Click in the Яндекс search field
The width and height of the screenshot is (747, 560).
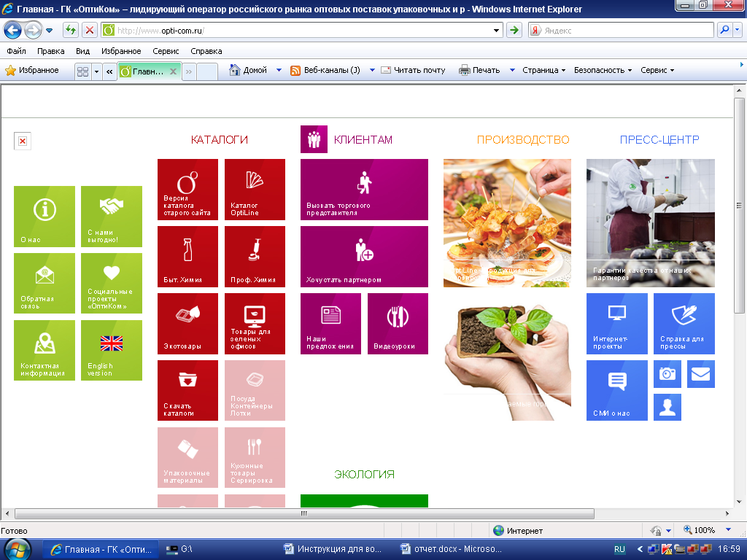[627, 31]
